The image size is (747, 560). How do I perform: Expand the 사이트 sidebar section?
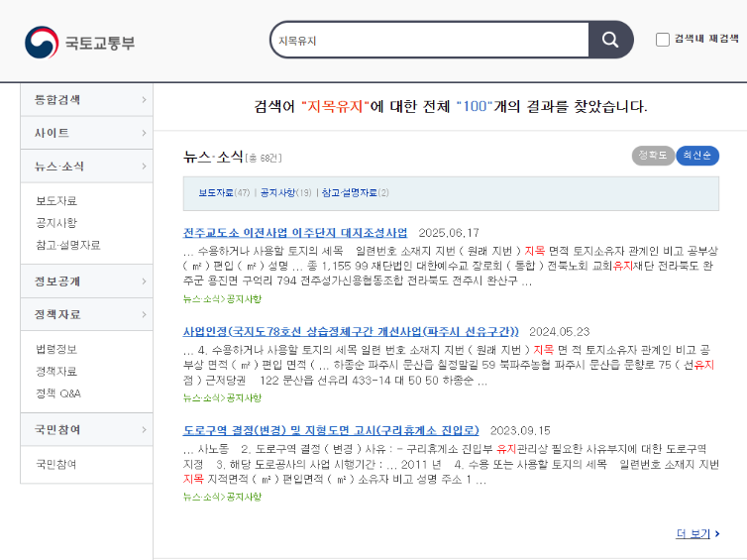87,133
